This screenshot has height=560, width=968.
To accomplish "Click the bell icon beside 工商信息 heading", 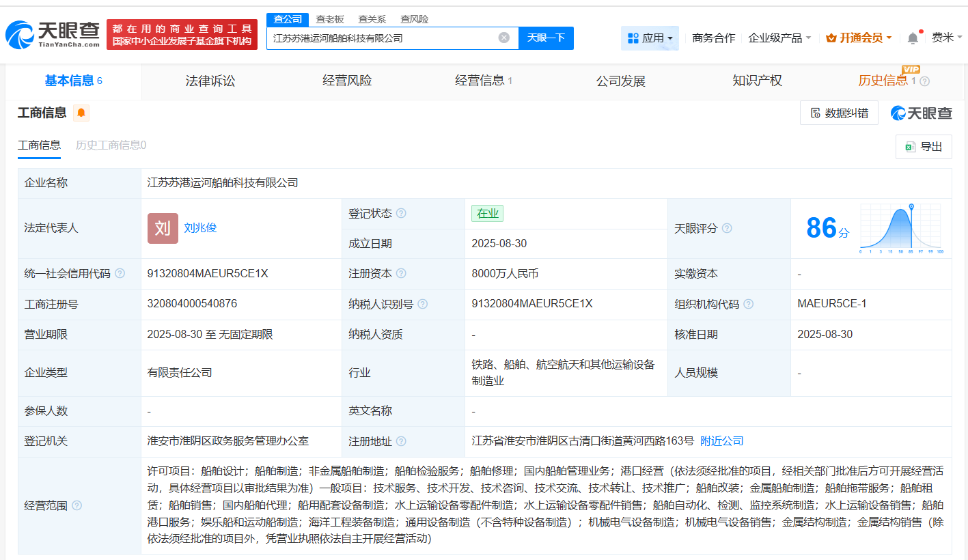I will [x=81, y=113].
